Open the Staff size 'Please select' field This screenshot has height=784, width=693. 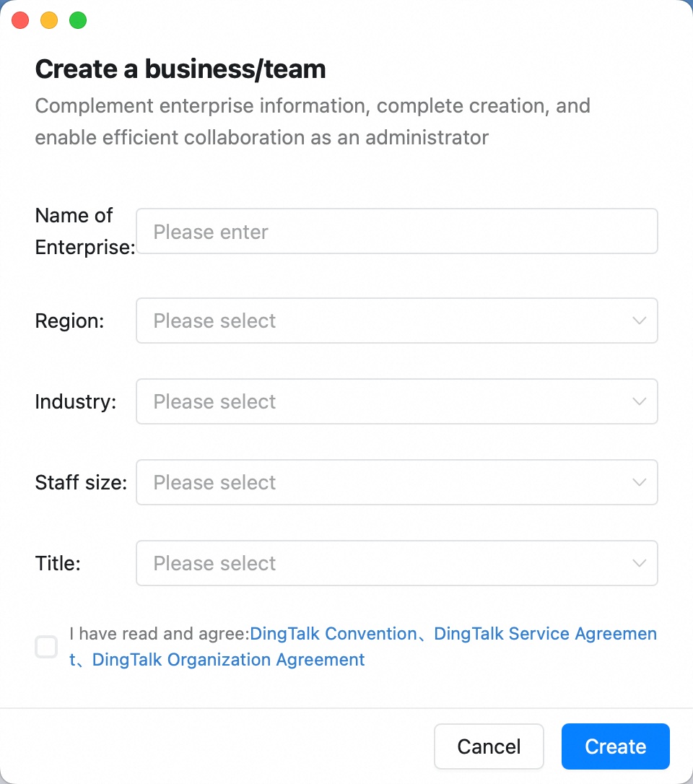[x=397, y=482]
